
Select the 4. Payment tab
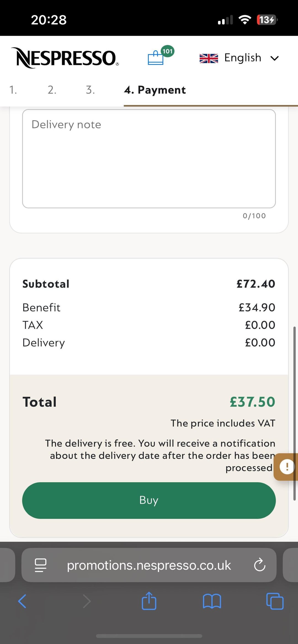(x=155, y=90)
